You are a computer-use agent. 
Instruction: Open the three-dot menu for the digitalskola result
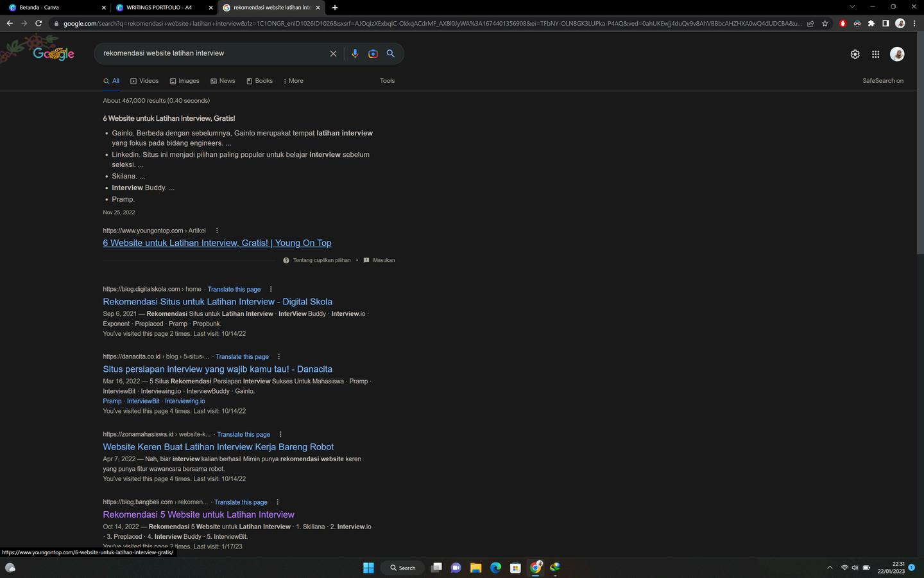point(271,289)
